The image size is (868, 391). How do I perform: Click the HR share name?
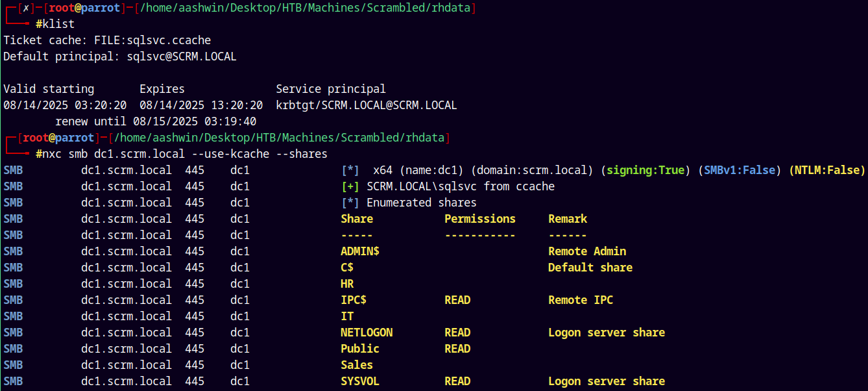[x=347, y=284]
